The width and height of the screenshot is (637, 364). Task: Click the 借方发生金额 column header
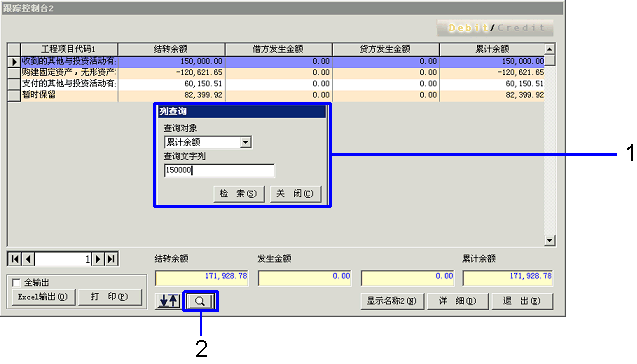click(278, 49)
